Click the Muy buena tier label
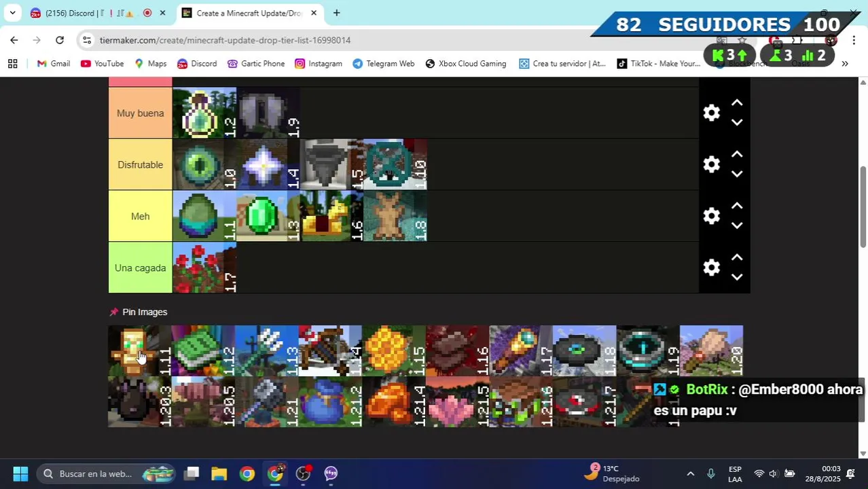The width and height of the screenshot is (868, 489). (x=140, y=113)
